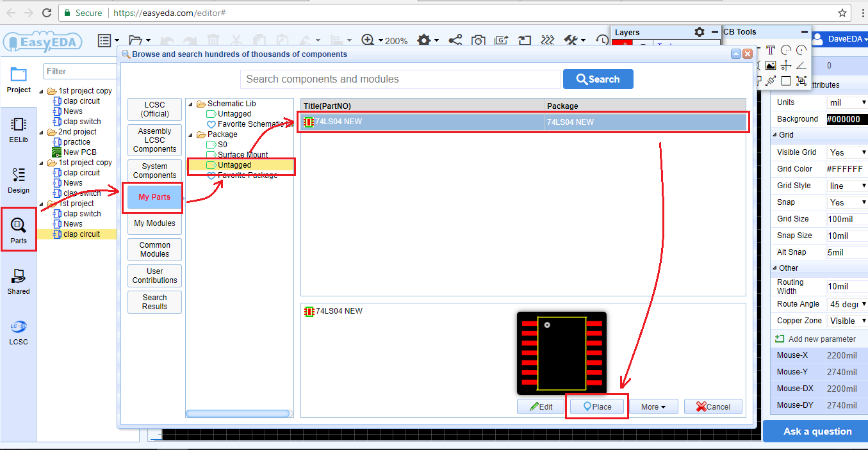Click the share toolbar icon
Image resolution: width=868 pixels, height=450 pixels.
pos(455,40)
